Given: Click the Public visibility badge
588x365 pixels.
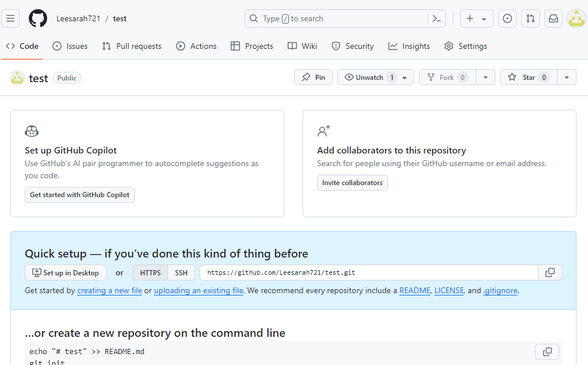Looking at the screenshot, I should pyautogui.click(x=67, y=78).
